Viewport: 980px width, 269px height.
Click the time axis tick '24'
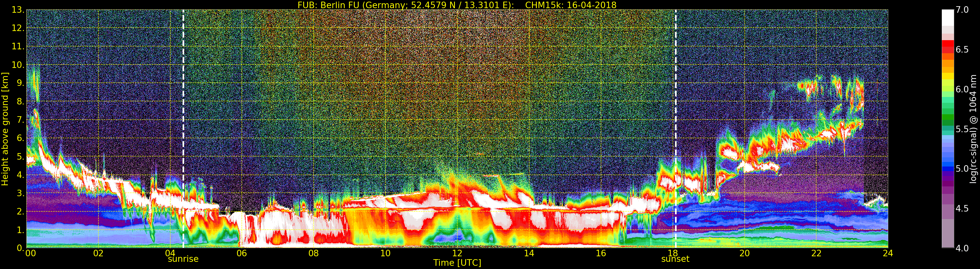tap(888, 253)
